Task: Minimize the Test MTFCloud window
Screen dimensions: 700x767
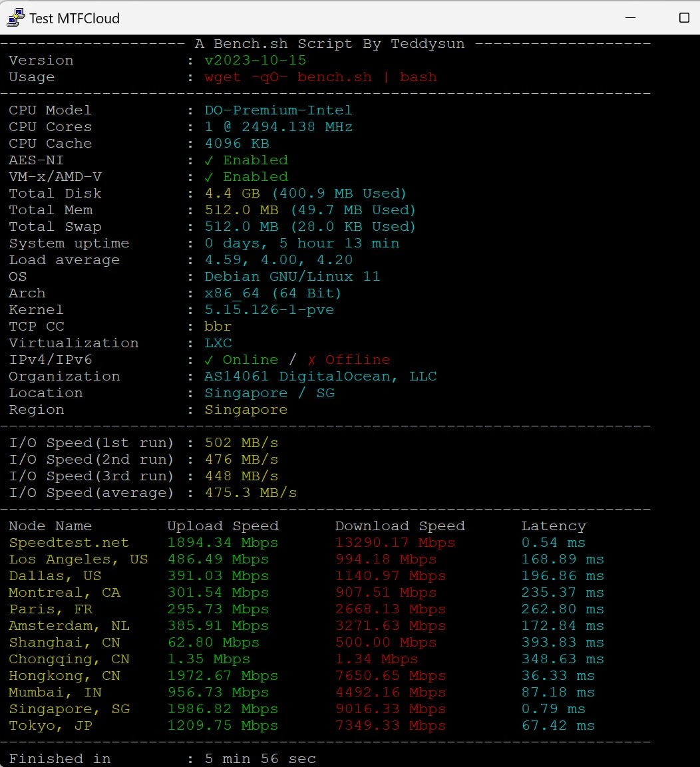Action: coord(630,18)
